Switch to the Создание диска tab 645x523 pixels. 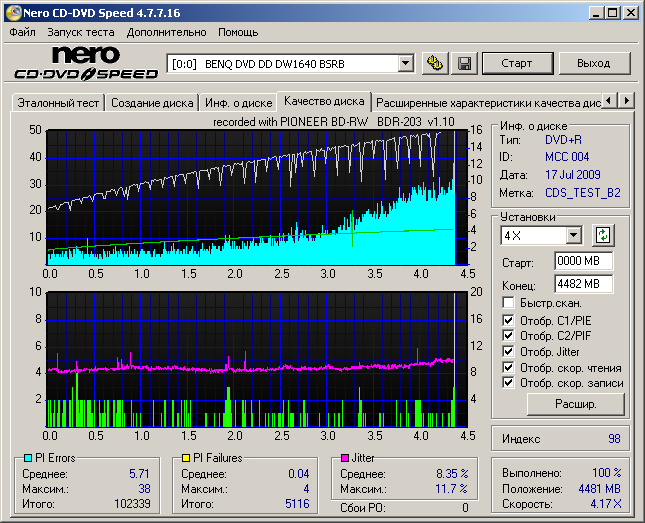[152, 102]
